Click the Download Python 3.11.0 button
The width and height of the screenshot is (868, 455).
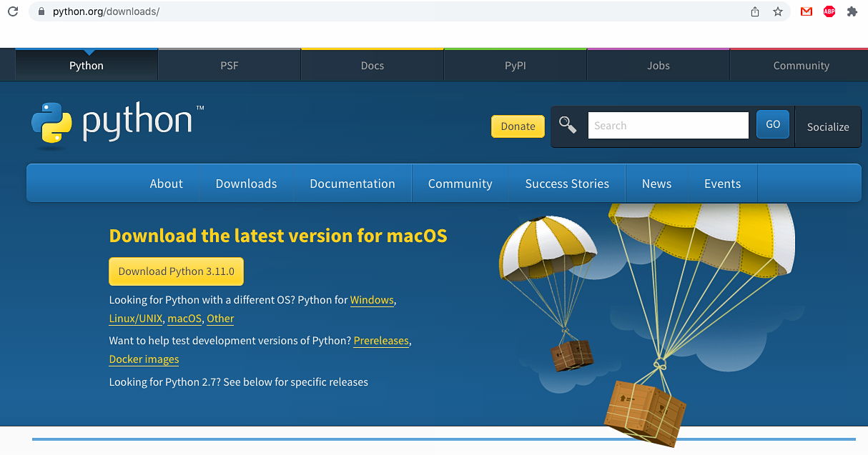(177, 271)
